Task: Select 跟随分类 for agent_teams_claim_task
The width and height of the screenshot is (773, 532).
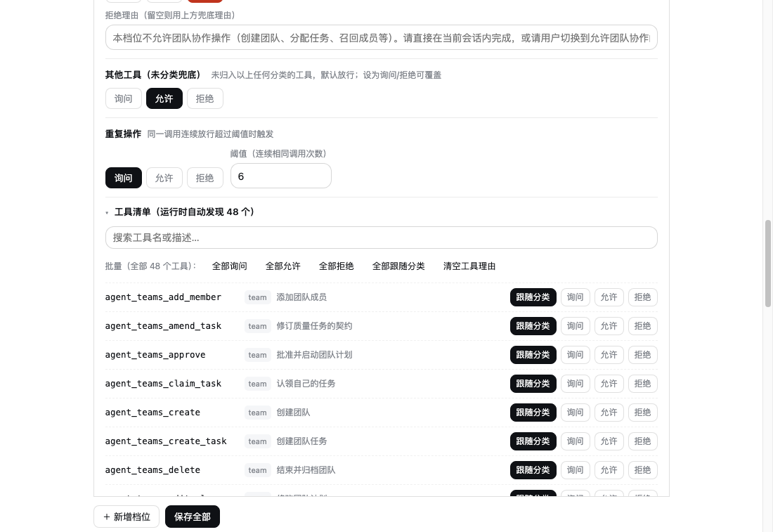Action: pos(533,384)
